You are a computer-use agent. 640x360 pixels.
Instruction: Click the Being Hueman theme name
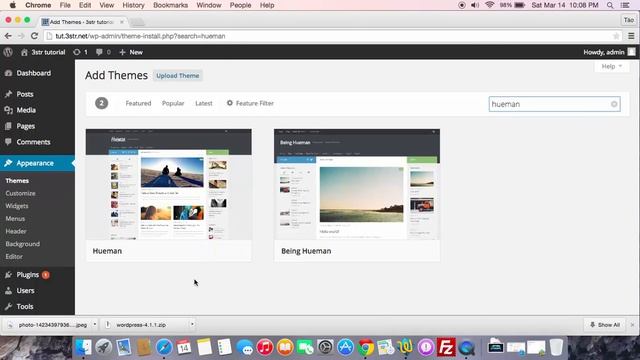tap(306, 251)
